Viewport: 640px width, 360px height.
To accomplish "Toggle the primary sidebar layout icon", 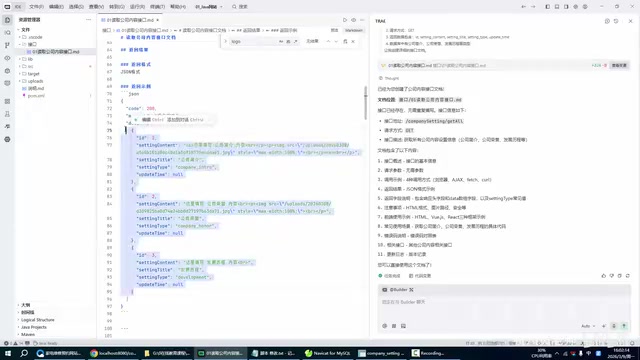I will point(547,7).
